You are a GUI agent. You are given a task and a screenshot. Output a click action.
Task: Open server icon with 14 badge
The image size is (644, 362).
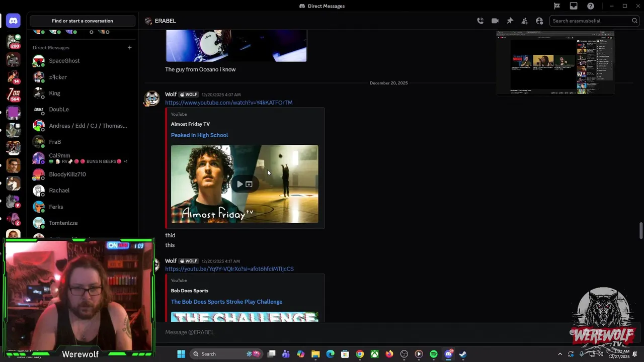[14, 77]
